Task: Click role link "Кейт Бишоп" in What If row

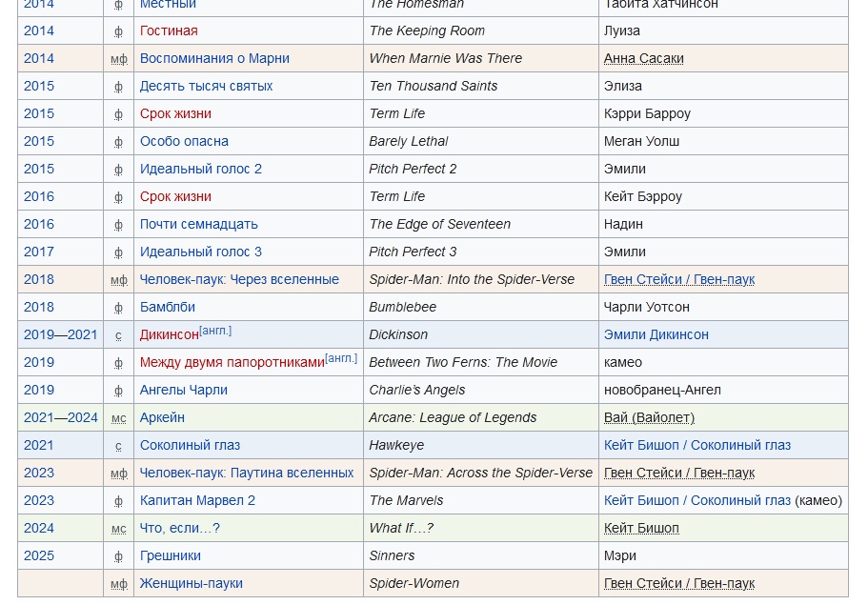Action: click(641, 529)
